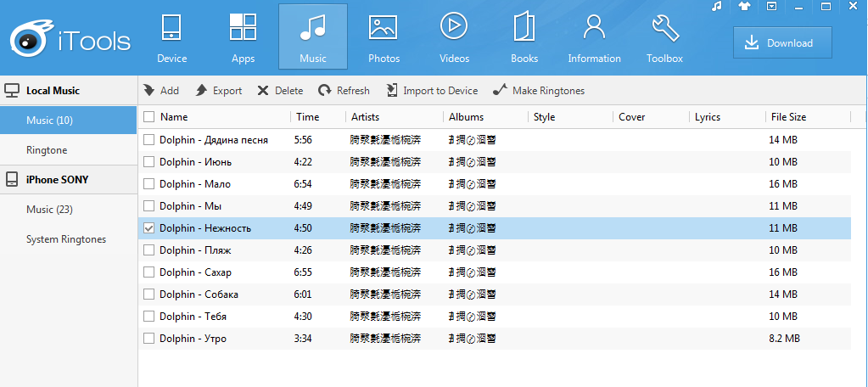Image resolution: width=868 pixels, height=387 pixels.
Task: Open the Photos section
Action: click(x=384, y=37)
